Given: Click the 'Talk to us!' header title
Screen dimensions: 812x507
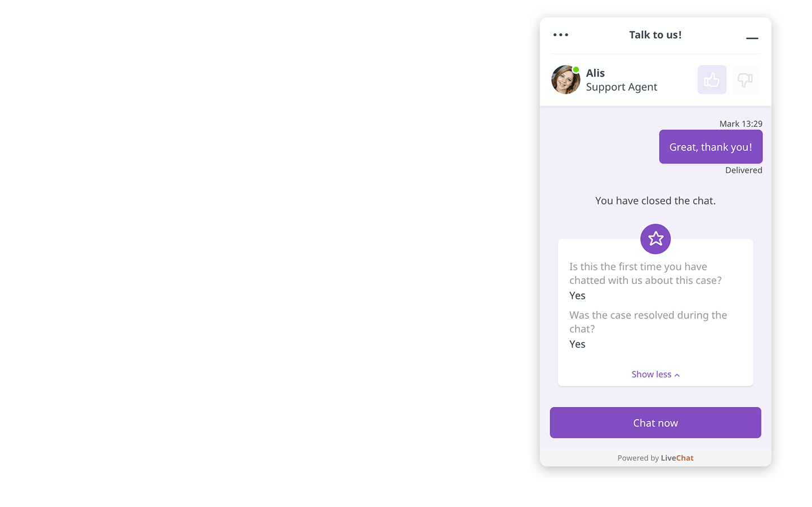Looking at the screenshot, I should [655, 35].
